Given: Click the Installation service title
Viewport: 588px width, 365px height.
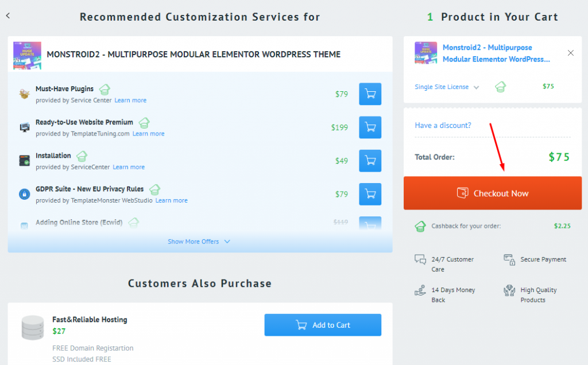Looking at the screenshot, I should 53,156.
